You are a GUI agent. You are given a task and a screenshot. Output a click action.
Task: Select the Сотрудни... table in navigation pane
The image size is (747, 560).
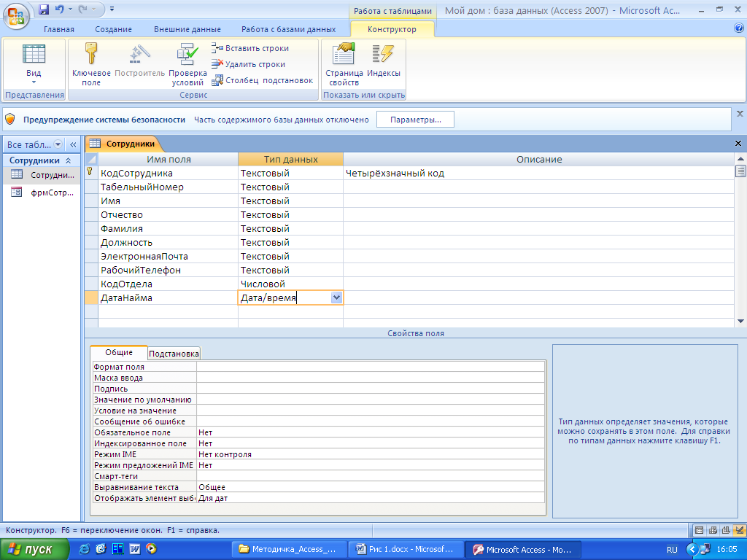[42, 175]
